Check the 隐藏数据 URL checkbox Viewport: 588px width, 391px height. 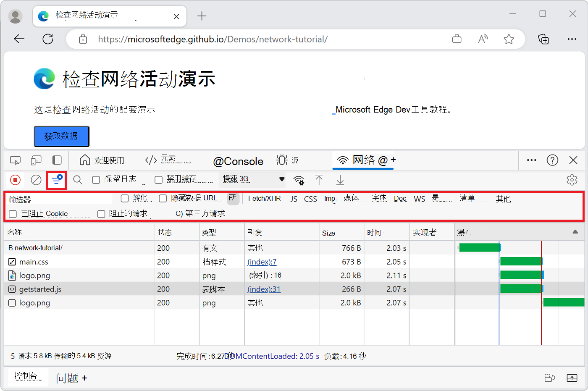[163, 198]
